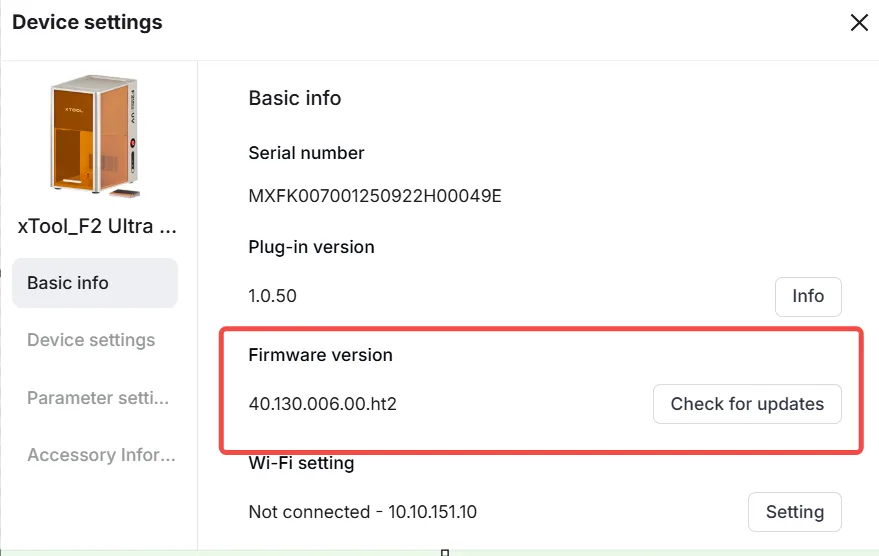Viewport: 879px width, 556px height.
Task: Close the Device settings dialog
Action: 859,22
